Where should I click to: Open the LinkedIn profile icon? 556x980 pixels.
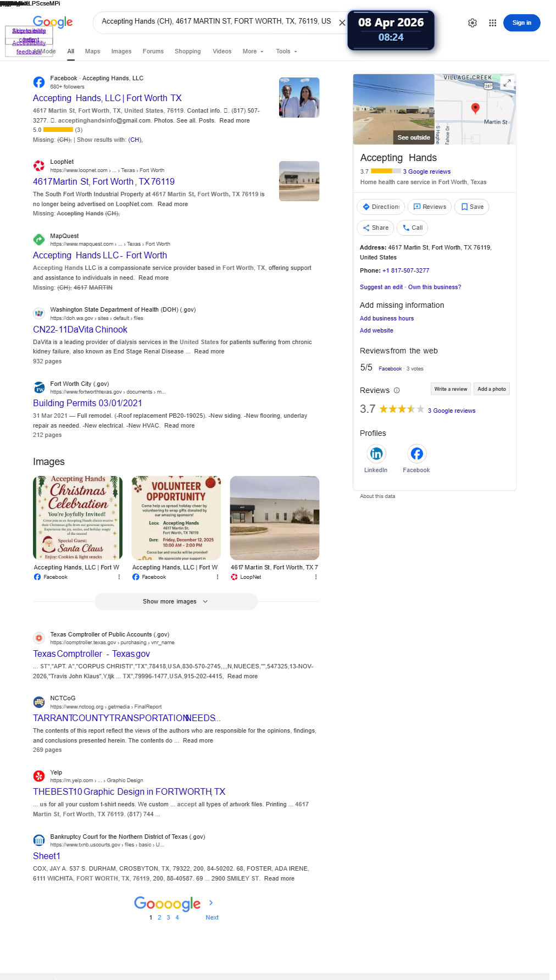tap(376, 453)
